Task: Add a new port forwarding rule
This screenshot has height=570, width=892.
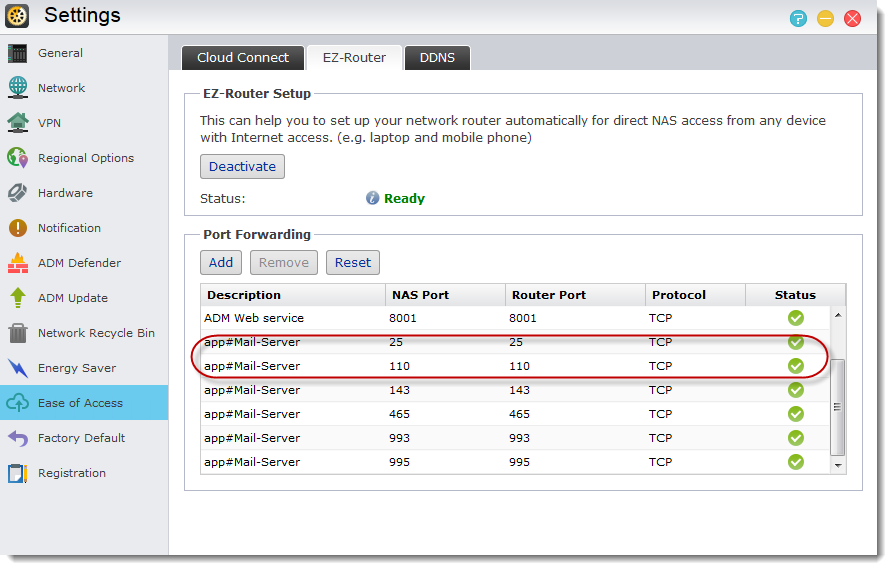Action: [221, 263]
